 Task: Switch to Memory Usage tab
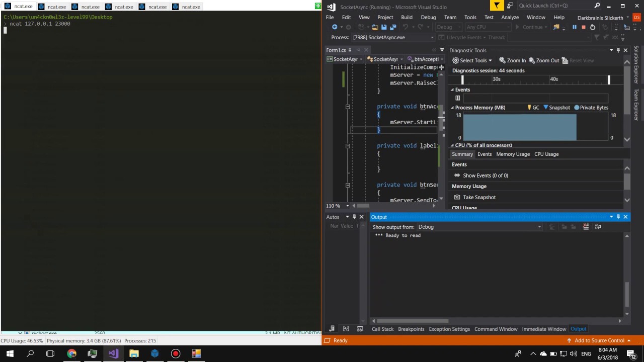point(513,154)
